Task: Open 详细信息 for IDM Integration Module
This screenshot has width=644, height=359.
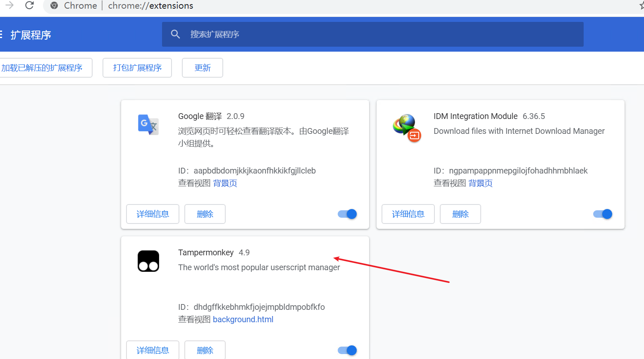Action: coord(408,214)
